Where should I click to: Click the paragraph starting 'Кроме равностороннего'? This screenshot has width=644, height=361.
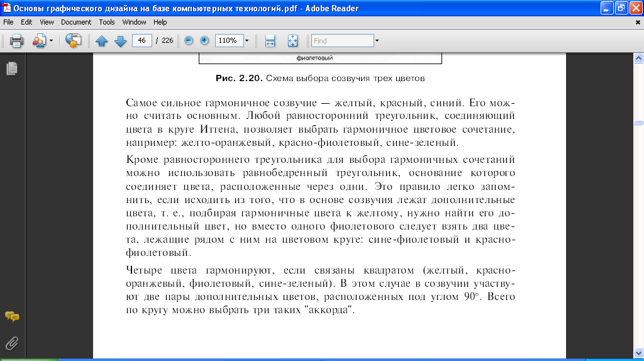click(x=320, y=206)
